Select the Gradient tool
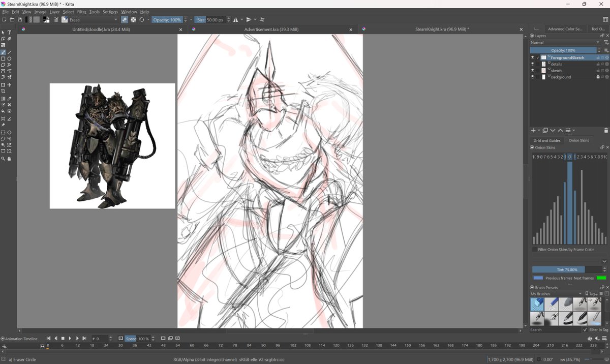Image resolution: width=610 pixels, height=364 pixels. 3,99
